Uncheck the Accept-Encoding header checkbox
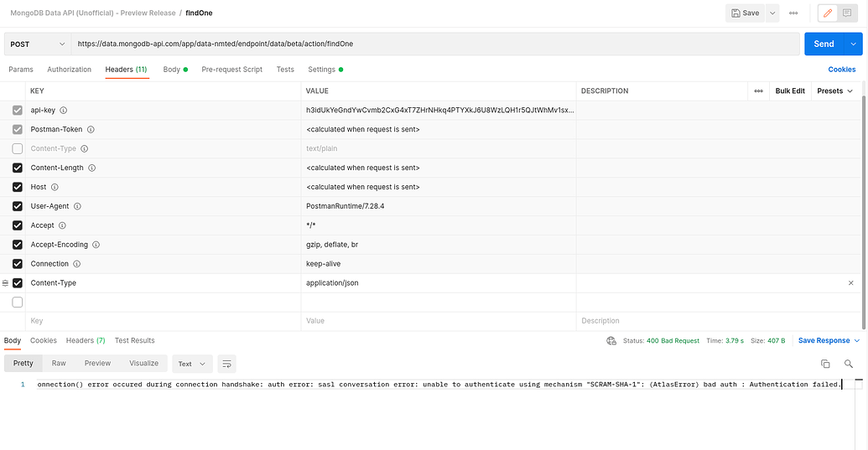The height and width of the screenshot is (450, 868). tap(18, 245)
